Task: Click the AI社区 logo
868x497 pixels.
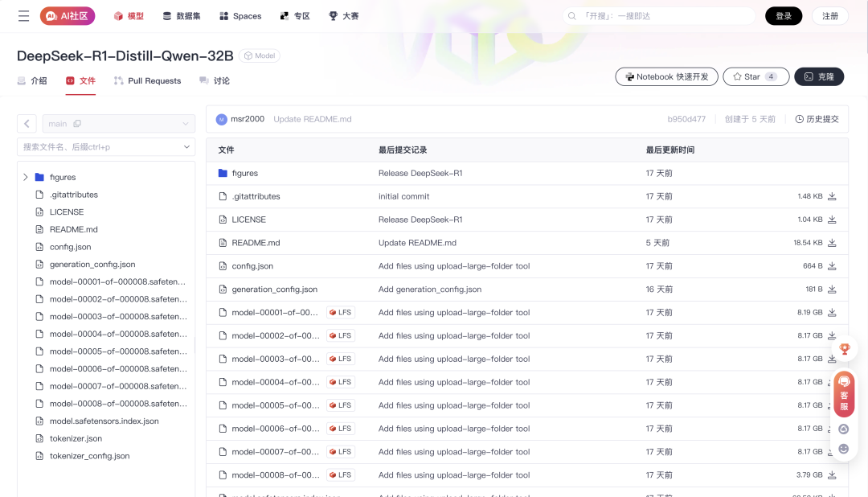Action: click(68, 16)
